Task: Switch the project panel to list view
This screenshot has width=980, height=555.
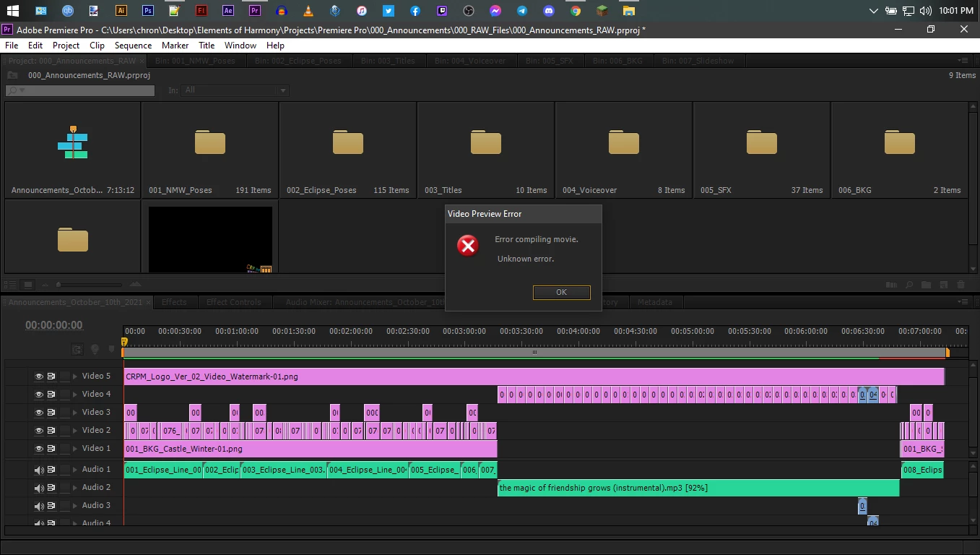Action: tap(10, 285)
